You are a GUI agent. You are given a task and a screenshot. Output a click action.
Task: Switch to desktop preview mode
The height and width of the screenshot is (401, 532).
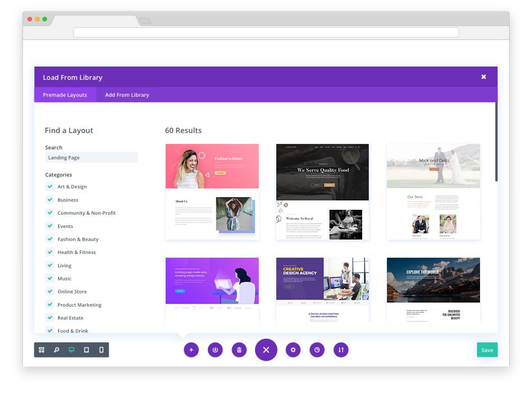pyautogui.click(x=71, y=350)
